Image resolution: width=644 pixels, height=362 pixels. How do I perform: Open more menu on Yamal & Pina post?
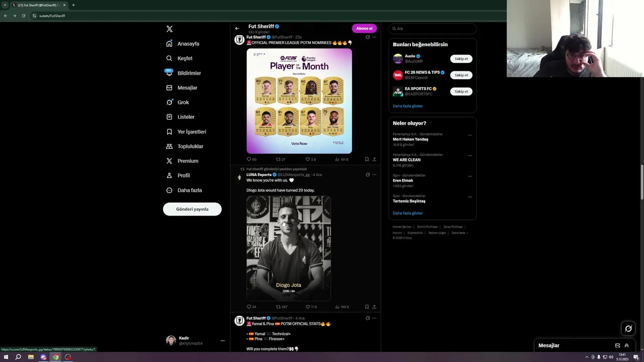tap(374, 318)
